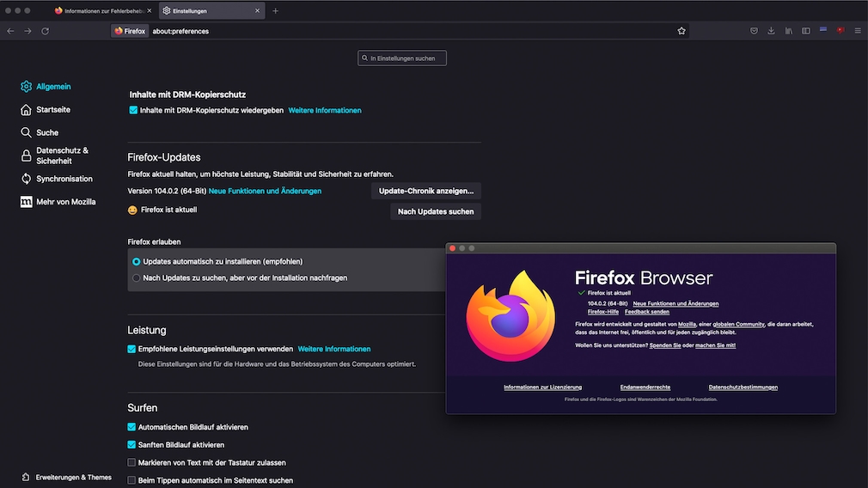
Task: Close the Einstellungen tab
Action: tap(258, 10)
